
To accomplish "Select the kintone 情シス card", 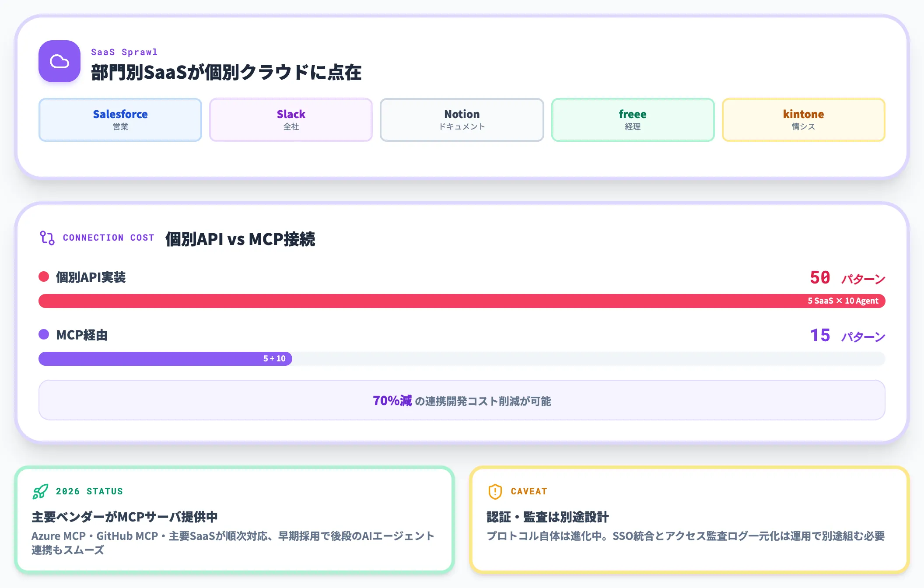I will click(x=804, y=120).
